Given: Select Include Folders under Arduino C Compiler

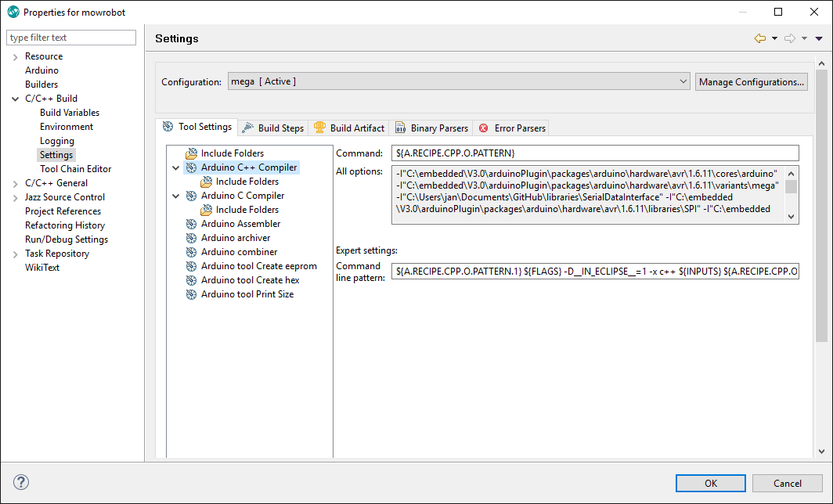Looking at the screenshot, I should point(247,210).
